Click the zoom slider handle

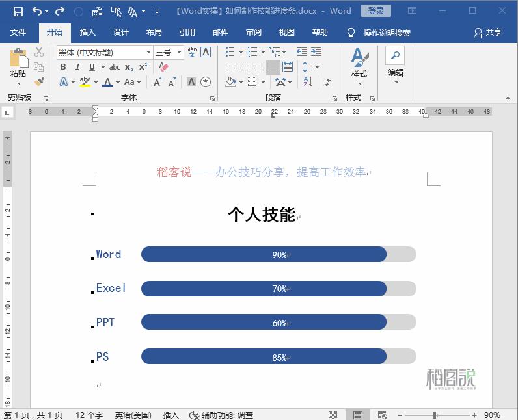coord(435,415)
